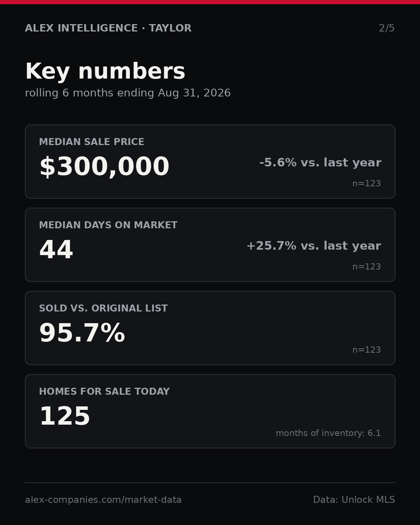Click the Sold vs. Original List label

[x=103, y=308]
